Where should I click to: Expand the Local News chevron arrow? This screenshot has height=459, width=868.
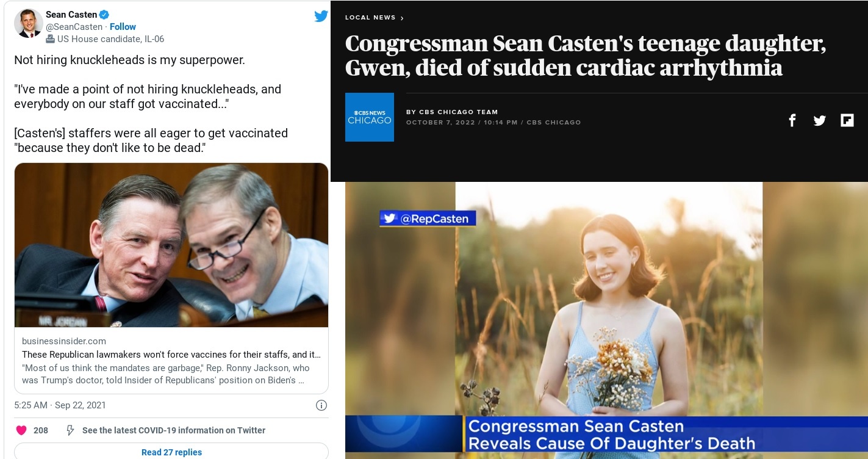pos(402,18)
